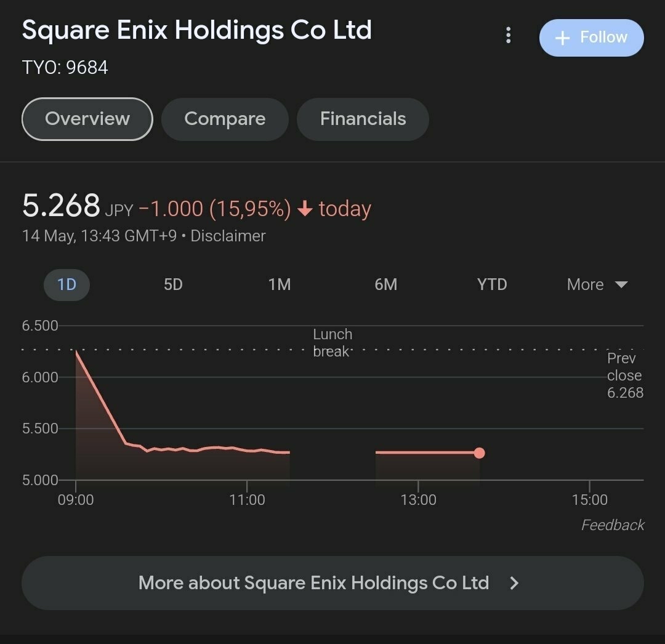Click the red down arrow beside today

coord(305,209)
